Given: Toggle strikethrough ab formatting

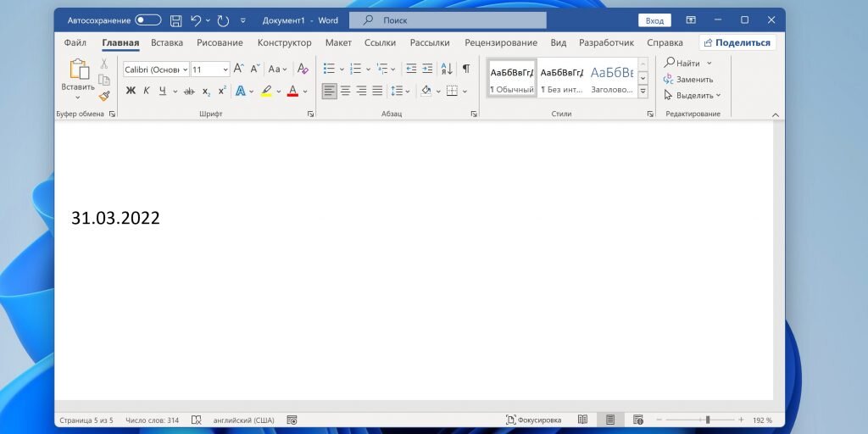Looking at the screenshot, I should coord(189,91).
